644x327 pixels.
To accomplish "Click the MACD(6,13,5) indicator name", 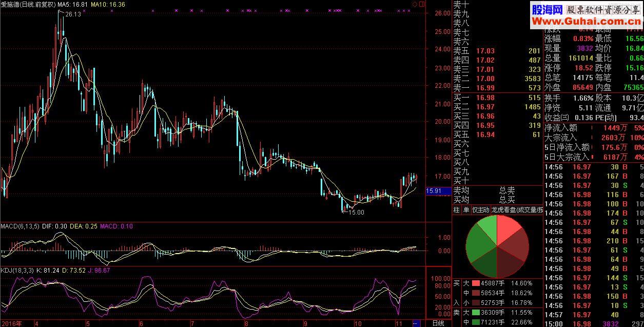I will tap(19, 226).
